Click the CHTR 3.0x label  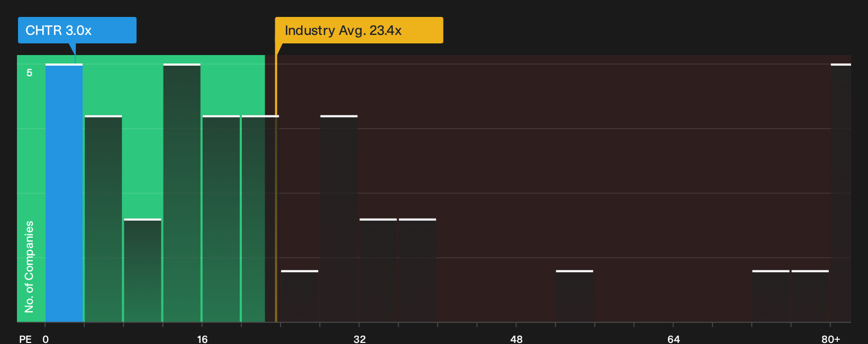pos(77,30)
